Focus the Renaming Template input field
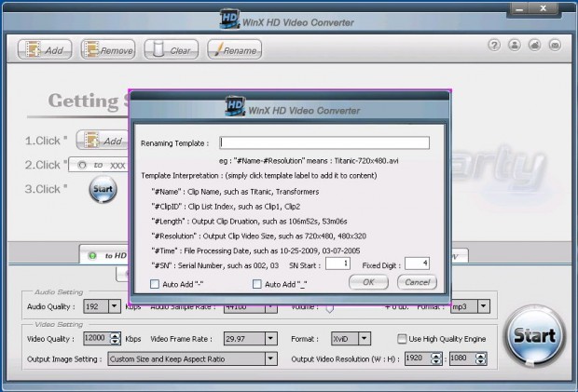 point(324,142)
